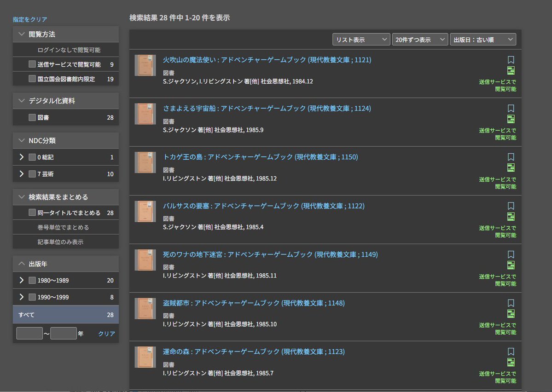Open the 出版日：古い順 sort dropdown
The image size is (552, 392).
coord(483,39)
